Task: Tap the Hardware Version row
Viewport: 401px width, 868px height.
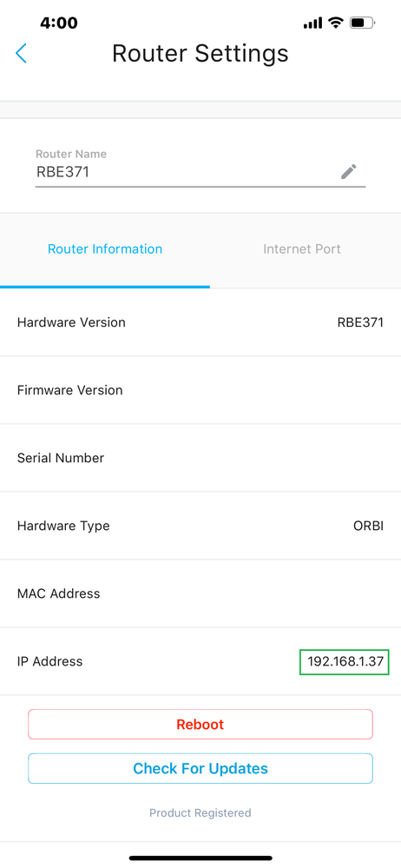Action: 200,322
